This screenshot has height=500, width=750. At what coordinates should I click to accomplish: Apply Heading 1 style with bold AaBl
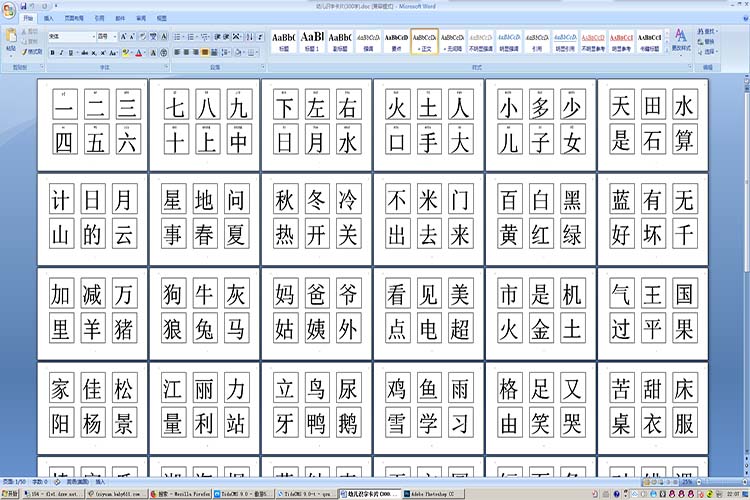coord(312,41)
